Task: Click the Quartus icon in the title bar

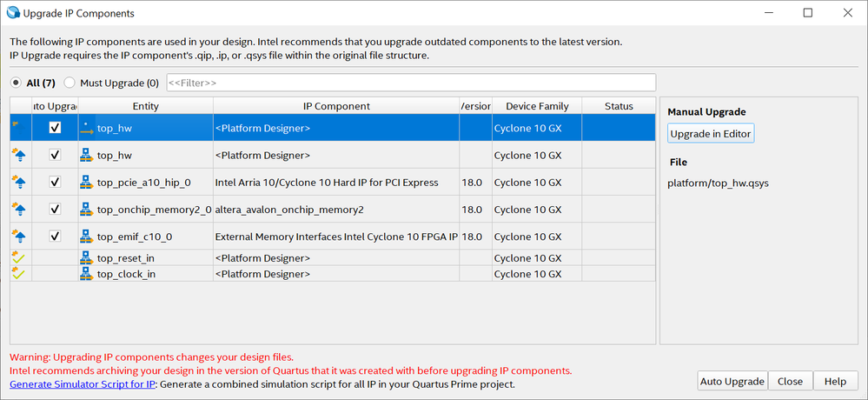Action: (x=12, y=13)
